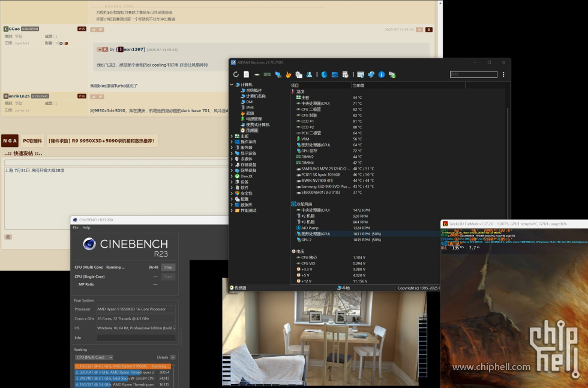This screenshot has width=588, height=388.
Task: Expand the DirectX tree node
Action: 232,176
